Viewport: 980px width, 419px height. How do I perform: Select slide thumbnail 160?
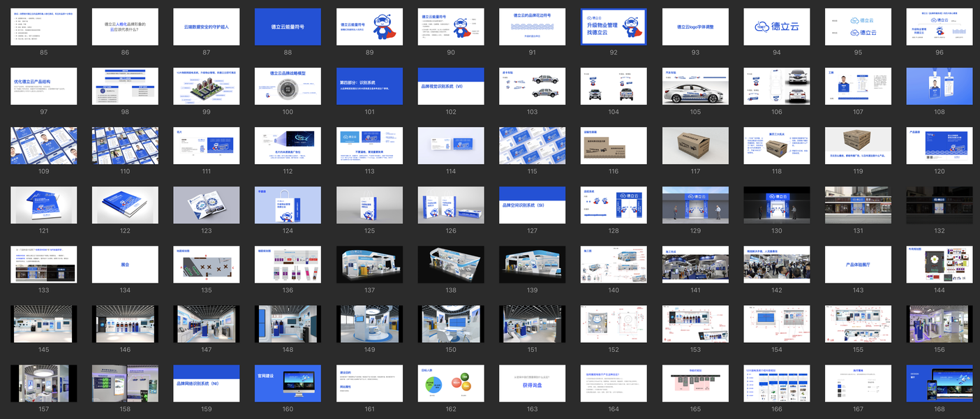[288, 383]
